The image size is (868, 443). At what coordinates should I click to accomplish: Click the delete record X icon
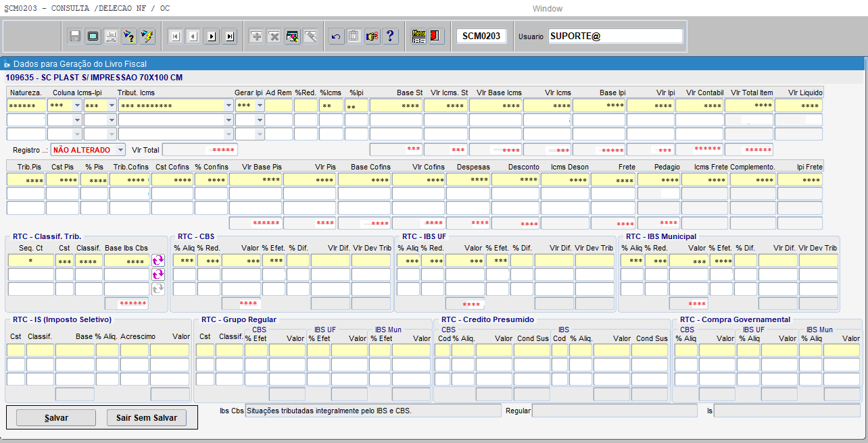point(274,36)
